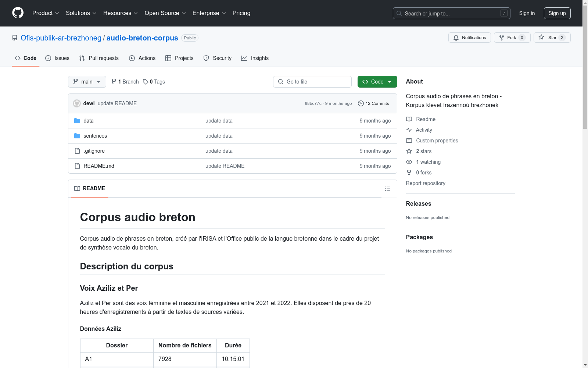
Task: Select the README tab header
Action: 90,188
